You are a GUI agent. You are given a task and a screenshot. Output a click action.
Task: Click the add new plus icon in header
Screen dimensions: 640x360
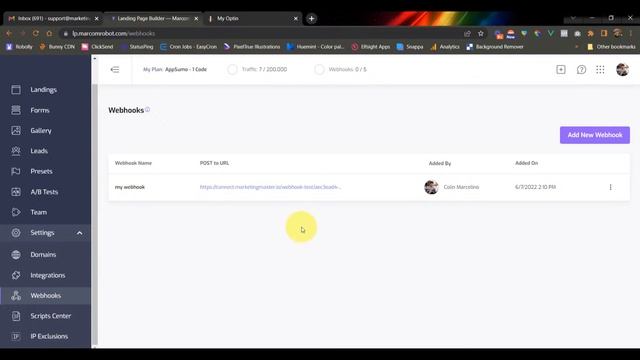point(561,69)
